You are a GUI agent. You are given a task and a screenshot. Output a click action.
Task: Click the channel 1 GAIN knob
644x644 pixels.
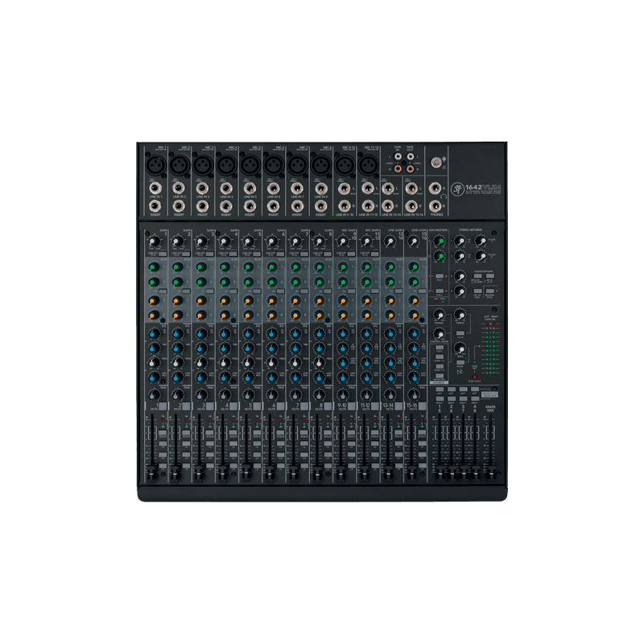(154, 241)
